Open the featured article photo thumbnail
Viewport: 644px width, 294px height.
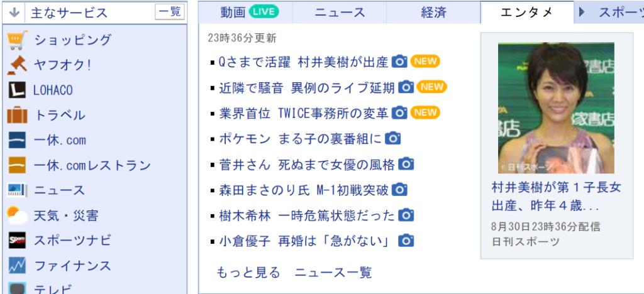point(556,108)
